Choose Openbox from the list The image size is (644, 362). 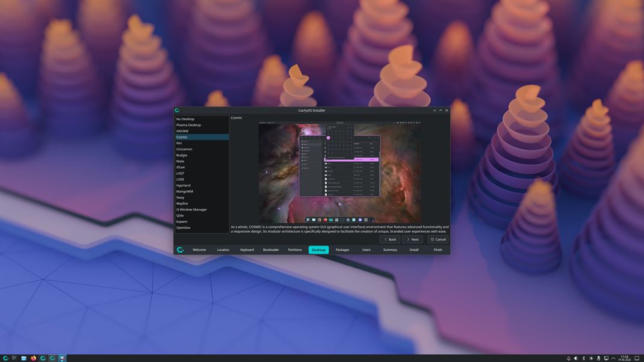click(202, 227)
